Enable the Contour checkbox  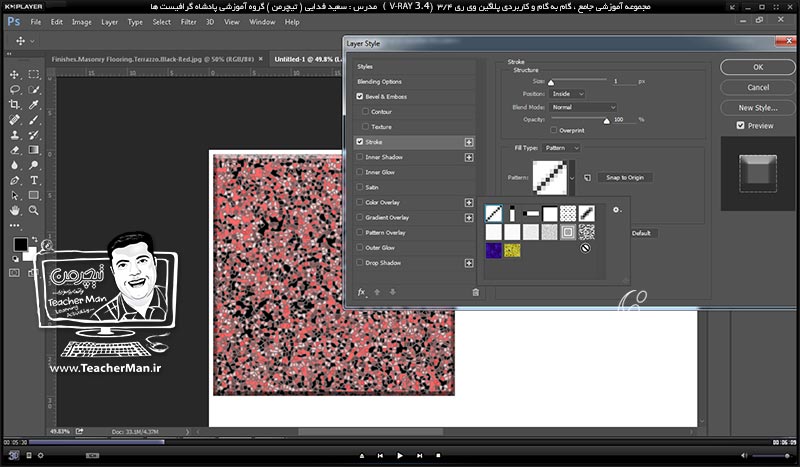(x=365, y=111)
